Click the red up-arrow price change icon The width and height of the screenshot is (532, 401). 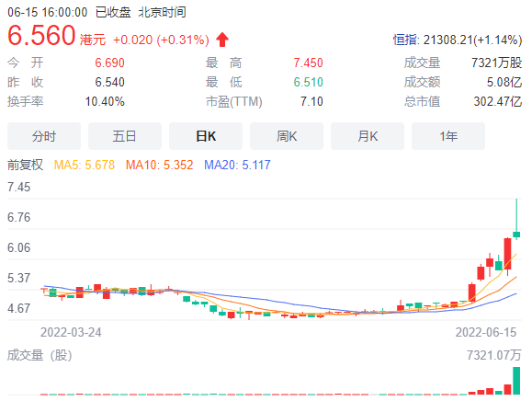tap(222, 40)
